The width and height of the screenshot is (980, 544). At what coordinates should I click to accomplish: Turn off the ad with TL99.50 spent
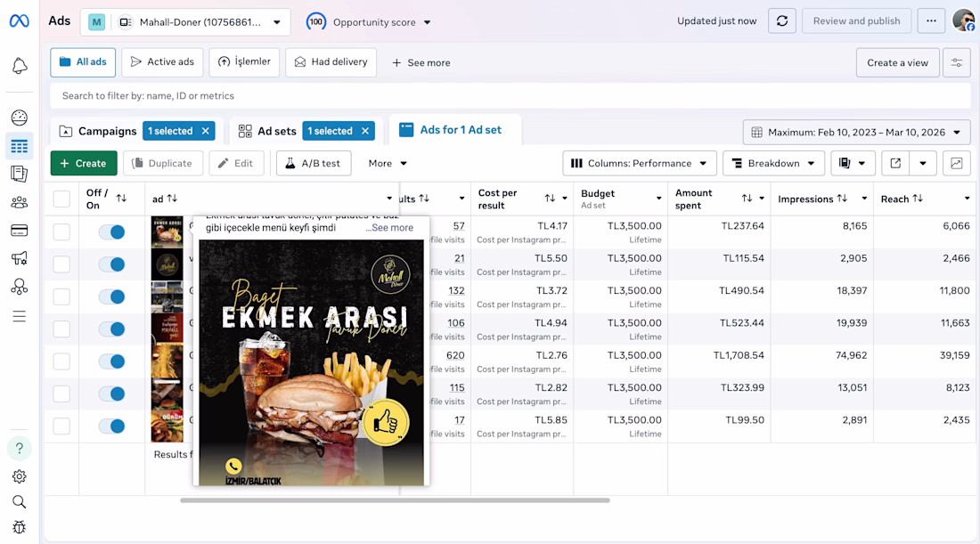pyautogui.click(x=112, y=426)
